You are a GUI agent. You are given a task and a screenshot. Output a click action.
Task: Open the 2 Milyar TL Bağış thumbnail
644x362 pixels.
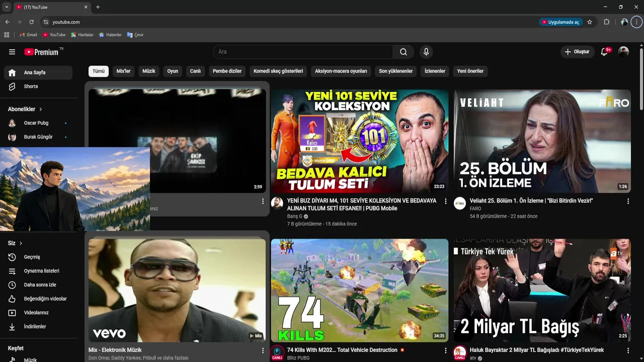coord(542,291)
